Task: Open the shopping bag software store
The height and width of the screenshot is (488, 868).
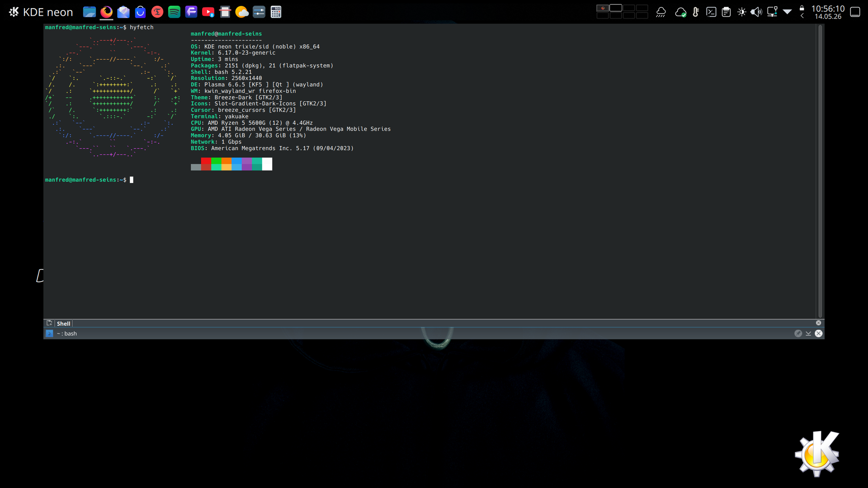Action: pyautogui.click(x=140, y=12)
